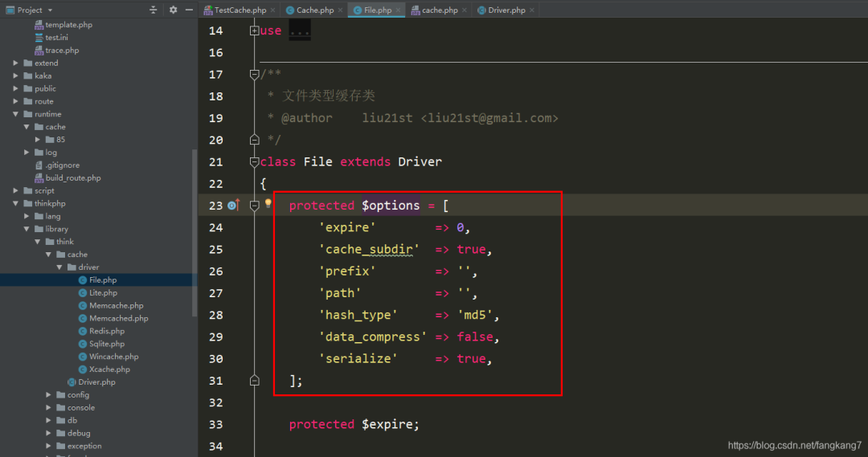This screenshot has width=868, height=457.
Task: Close the File.php tab
Action: click(398, 10)
